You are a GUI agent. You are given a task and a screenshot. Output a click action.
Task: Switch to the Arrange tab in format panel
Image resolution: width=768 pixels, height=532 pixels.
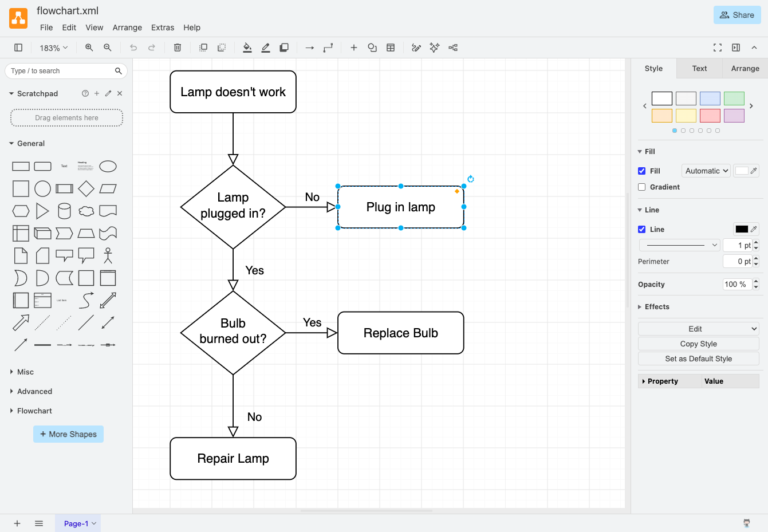point(745,68)
